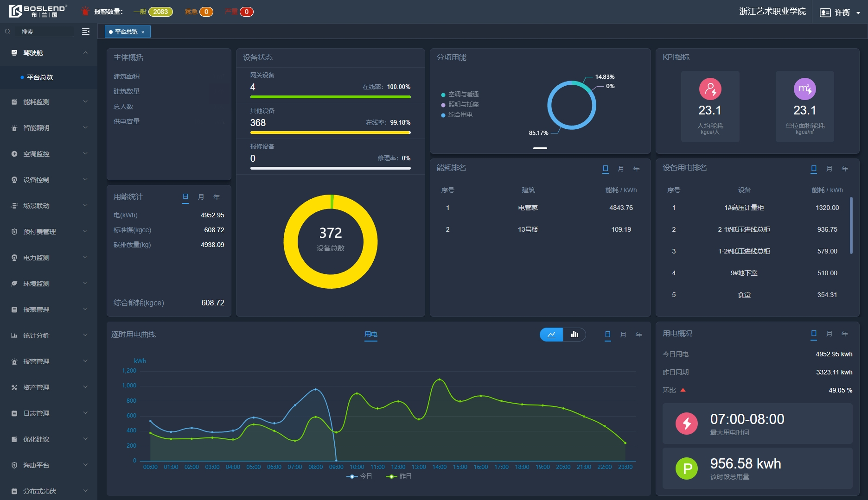Expand the 智能照明 sidebar menu
Screen dimensions: 868x500
point(49,128)
